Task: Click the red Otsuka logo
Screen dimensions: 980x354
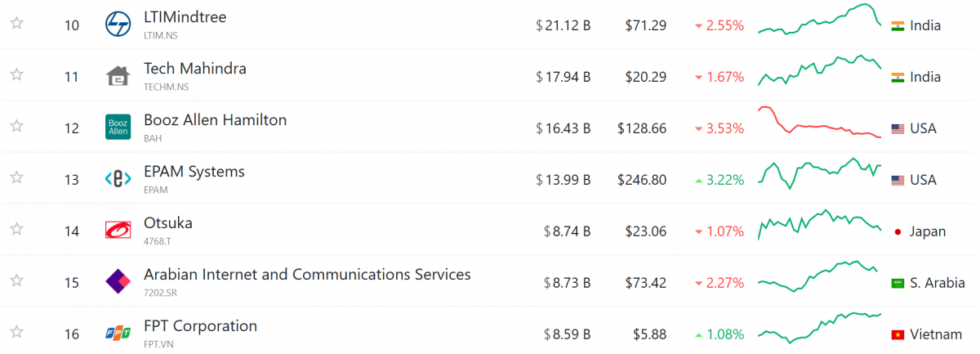Action: point(118,231)
